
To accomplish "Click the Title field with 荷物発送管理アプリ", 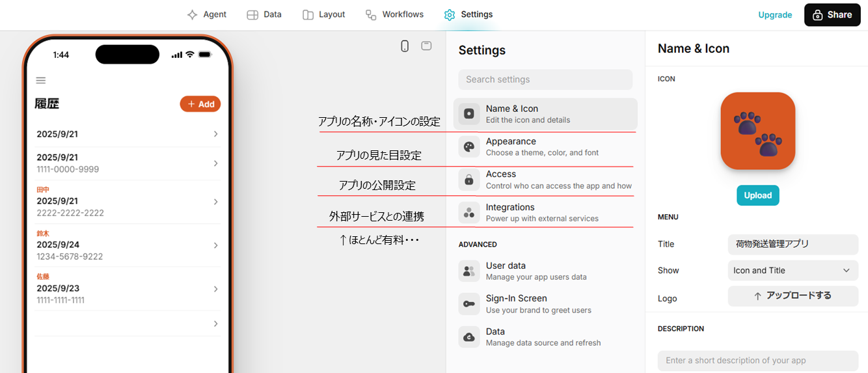I will [793, 244].
